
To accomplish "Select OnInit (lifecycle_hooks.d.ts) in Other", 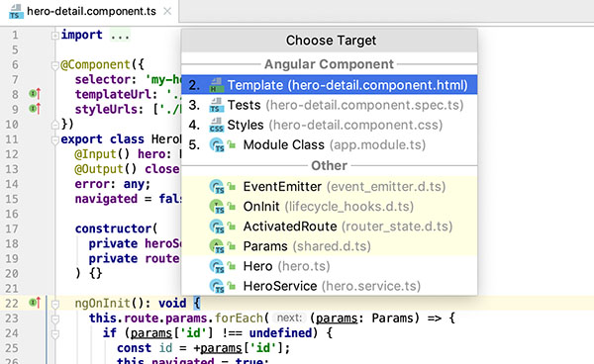I will tap(330, 207).
